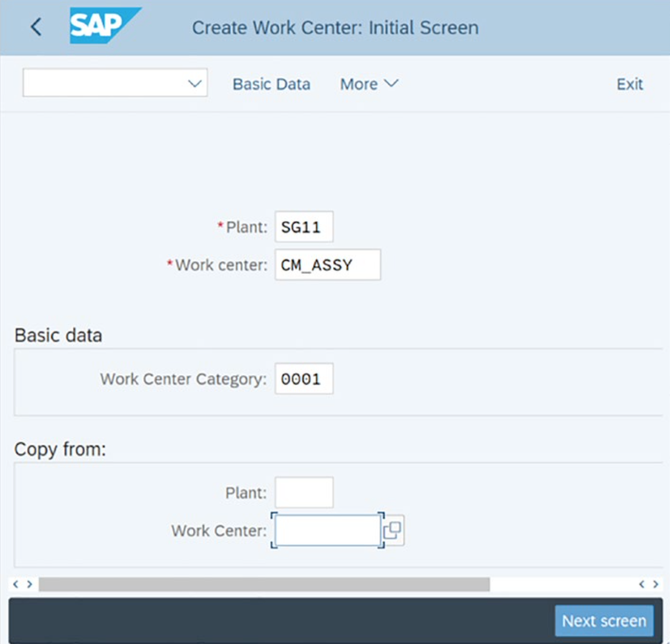Screen dimensions: 670x644
Task: Navigate back using the back arrow
Action: pos(36,27)
